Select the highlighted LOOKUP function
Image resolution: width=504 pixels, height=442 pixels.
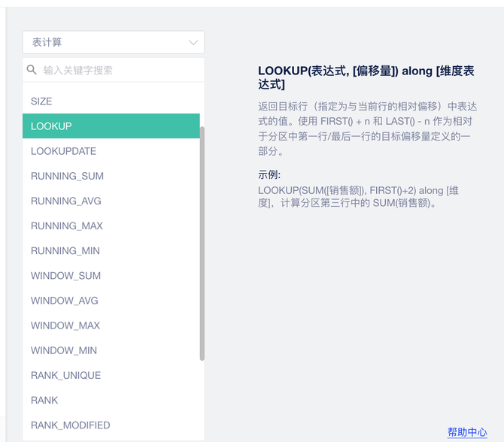point(51,126)
